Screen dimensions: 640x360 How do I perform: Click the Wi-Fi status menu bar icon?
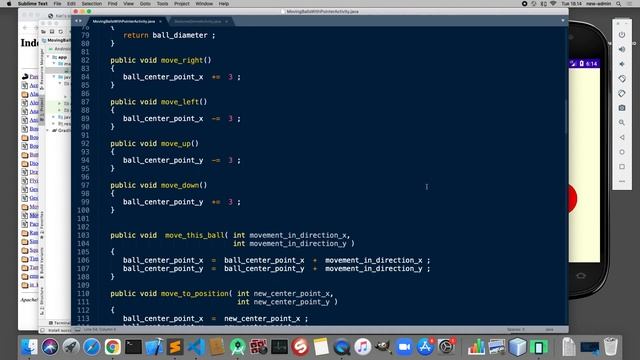coord(553,4)
